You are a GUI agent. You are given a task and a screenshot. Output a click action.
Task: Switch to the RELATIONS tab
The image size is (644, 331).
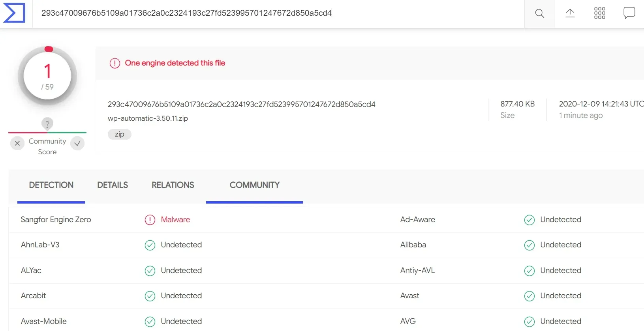point(173,185)
